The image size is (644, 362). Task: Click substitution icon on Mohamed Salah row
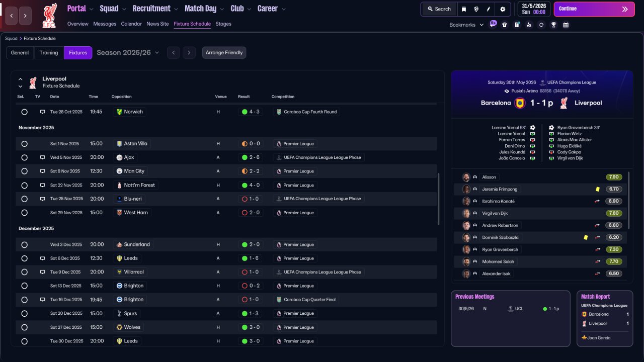click(x=597, y=261)
